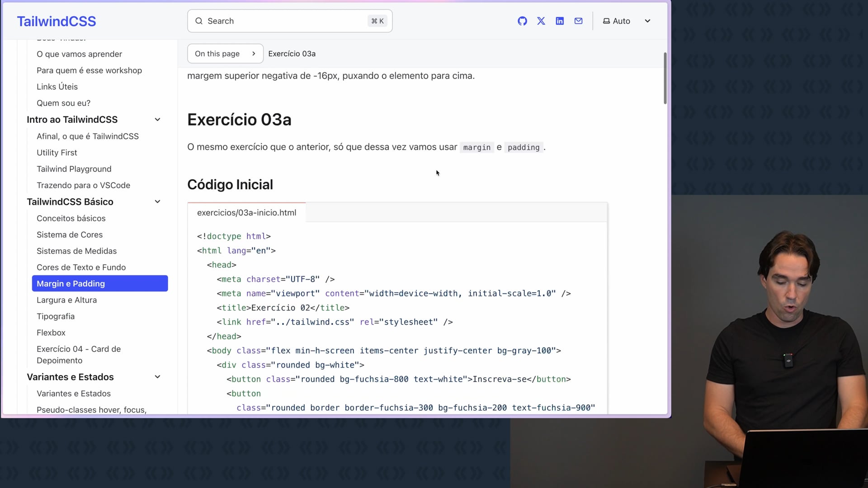The width and height of the screenshot is (868, 488).
Task: Open the Auto theme dropdown
Action: tap(627, 21)
